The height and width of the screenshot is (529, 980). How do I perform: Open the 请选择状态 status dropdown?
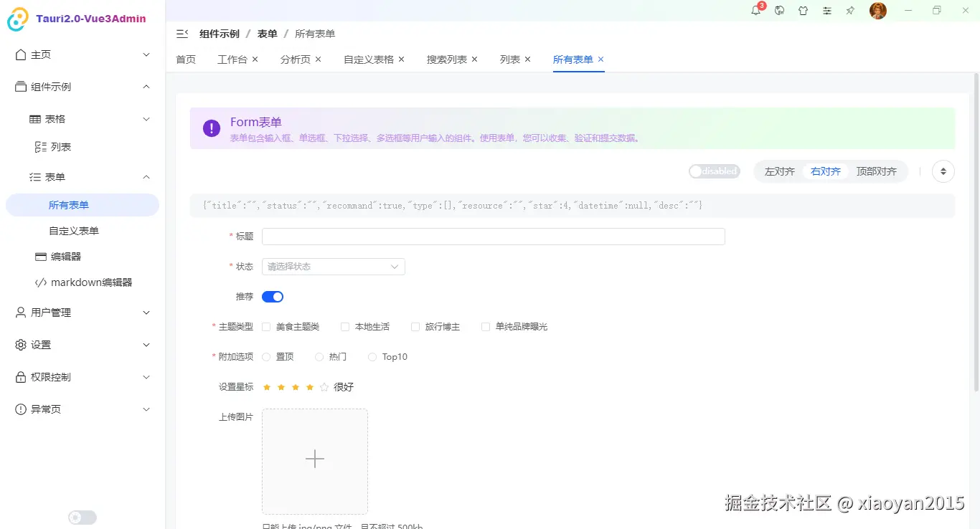click(333, 266)
